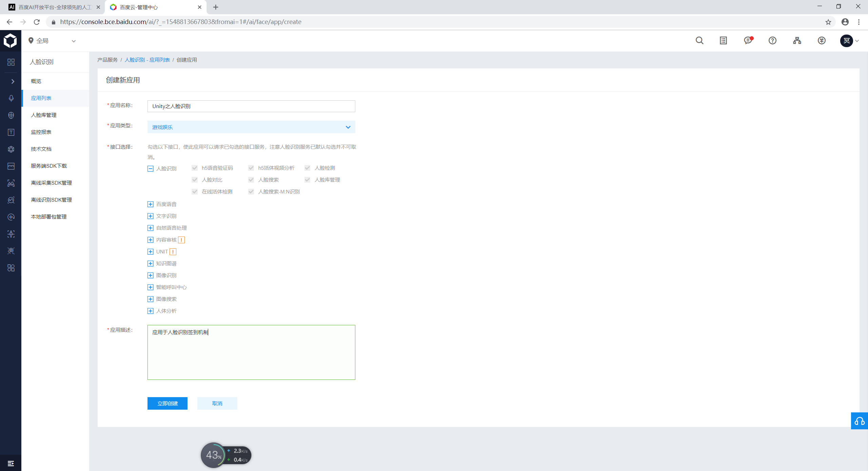868x471 pixels.
Task: Click the 立即创建 button
Action: (167, 403)
